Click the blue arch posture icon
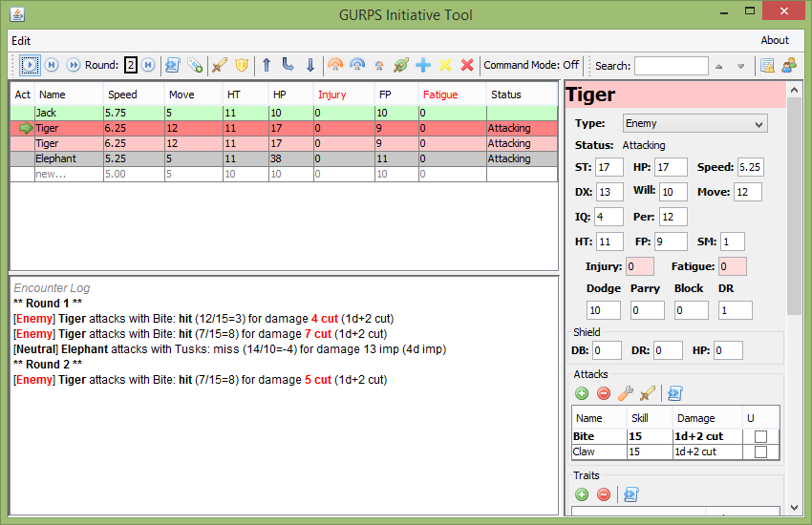This screenshot has height=525, width=812. pos(357,65)
